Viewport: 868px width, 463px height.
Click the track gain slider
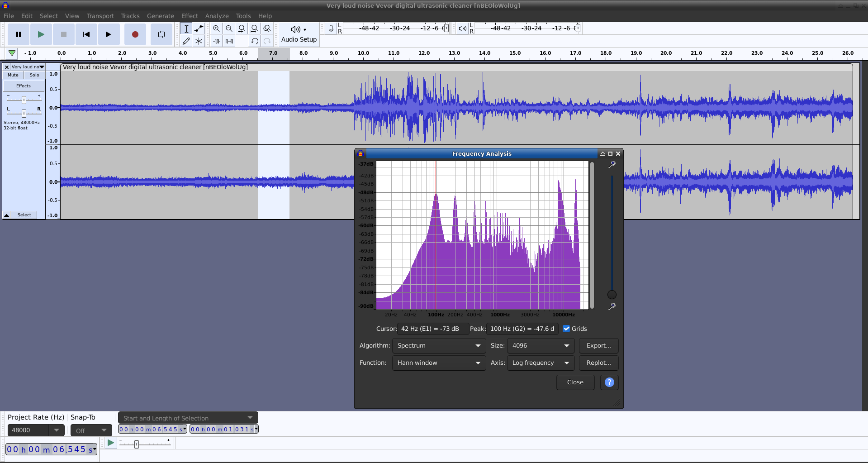[24, 100]
